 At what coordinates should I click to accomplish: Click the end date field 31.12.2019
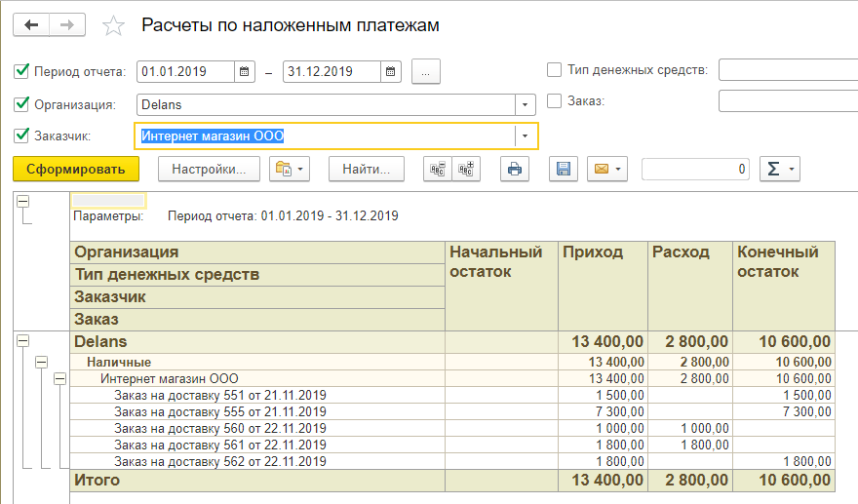coord(332,72)
